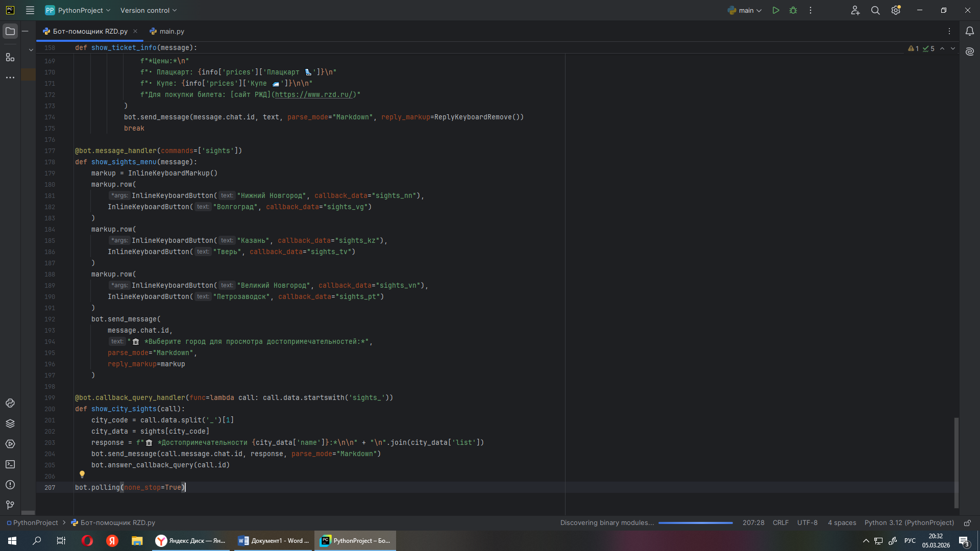This screenshot has height=551, width=980.
Task: Open the Terminal tool window
Action: click(10, 464)
